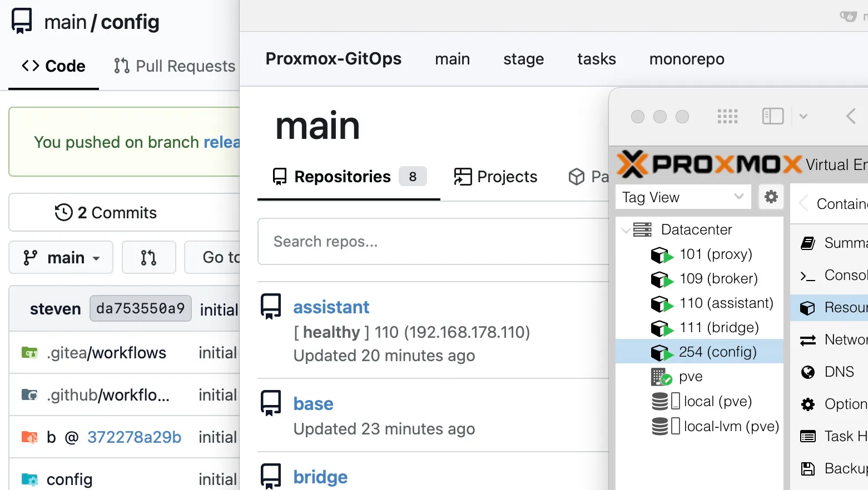Select the pve node

pos(691,377)
